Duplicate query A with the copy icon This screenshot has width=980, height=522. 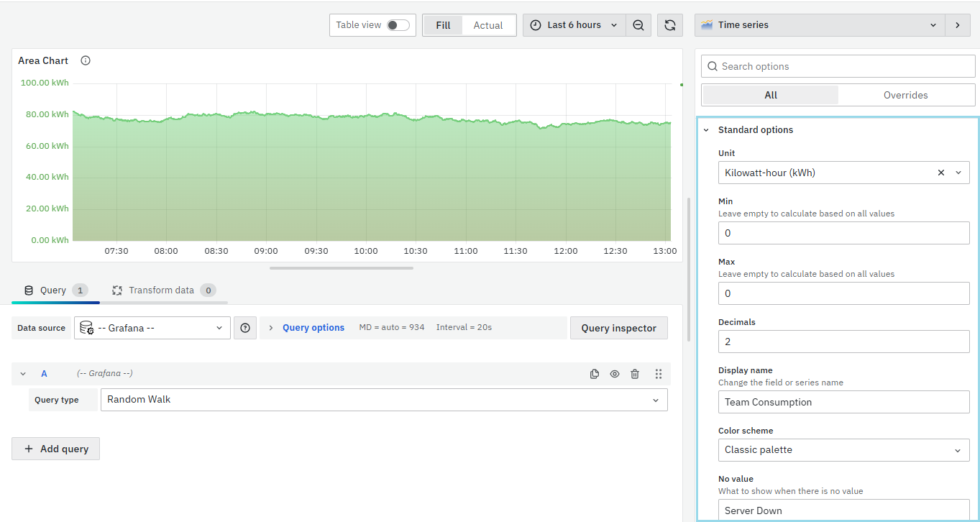595,374
